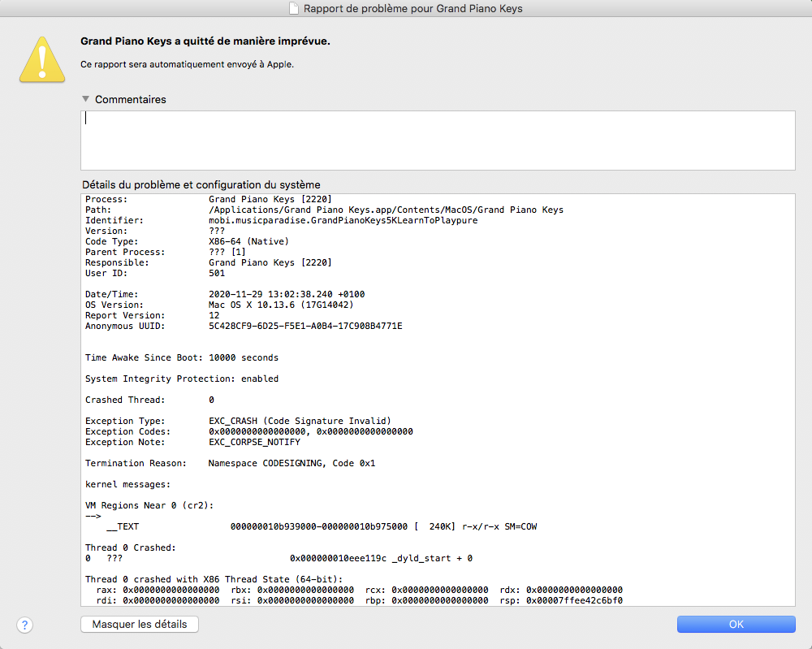Screen dimensions: 812x649
Task: Click the Anonymous UUID value
Action: [x=305, y=326]
